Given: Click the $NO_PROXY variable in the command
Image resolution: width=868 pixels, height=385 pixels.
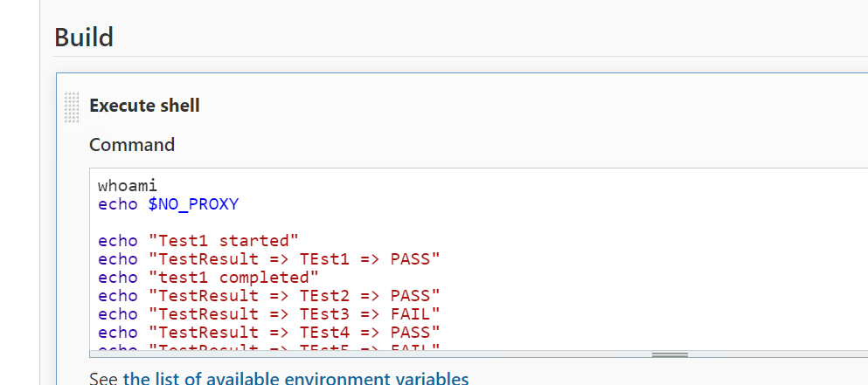Looking at the screenshot, I should 193,204.
